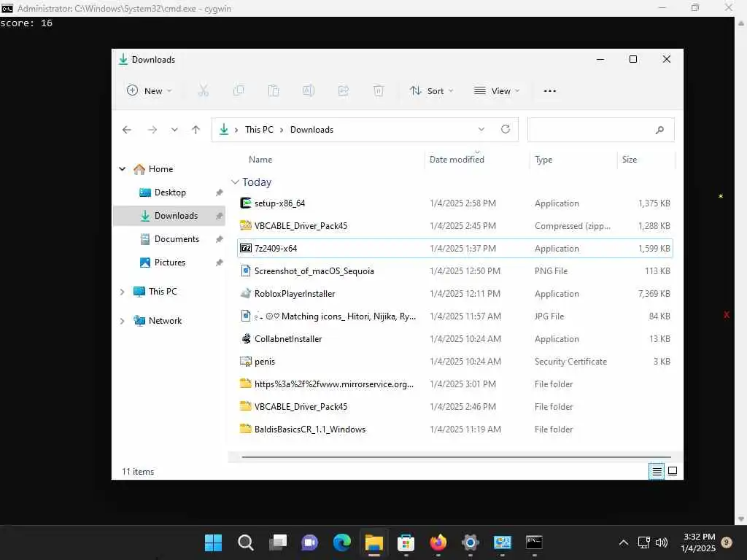Go up one folder level arrow
The width and height of the screenshot is (747, 560).
(196, 130)
